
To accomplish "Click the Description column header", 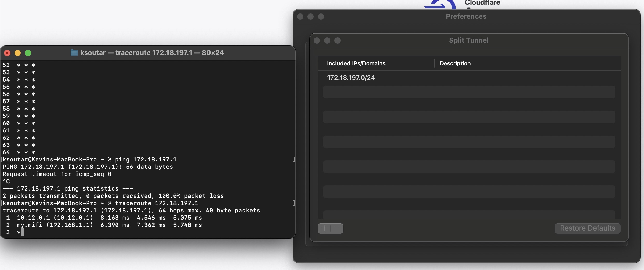I will point(455,63).
